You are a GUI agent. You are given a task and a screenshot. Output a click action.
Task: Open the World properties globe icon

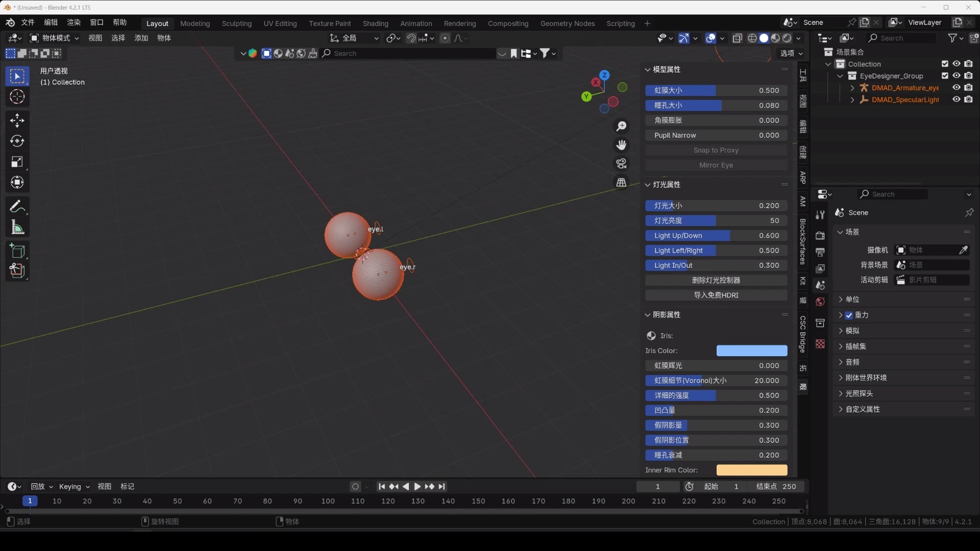[x=820, y=302]
